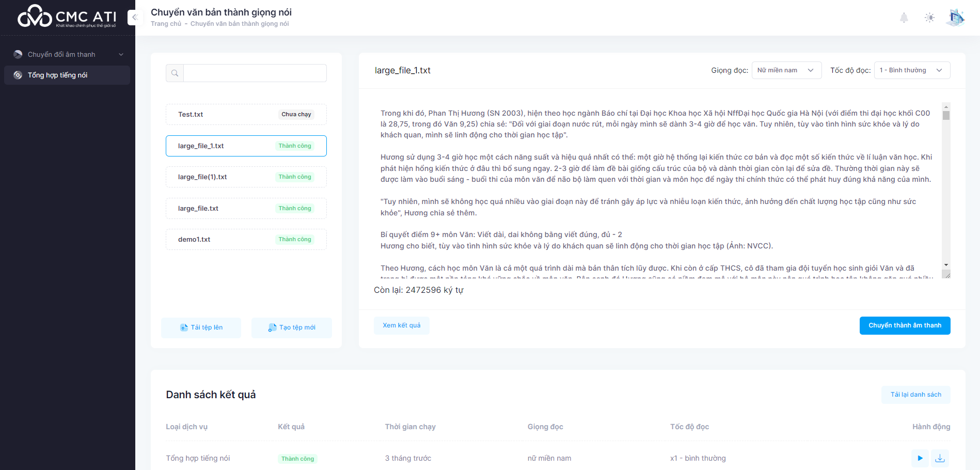Go to Trang chủ breadcrumb link
Image resolution: width=980 pixels, height=470 pixels.
point(166,24)
